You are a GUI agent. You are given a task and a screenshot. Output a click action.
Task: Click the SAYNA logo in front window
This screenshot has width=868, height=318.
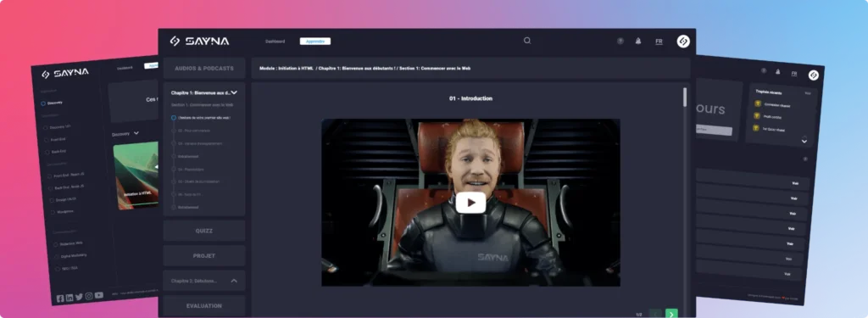click(x=198, y=41)
